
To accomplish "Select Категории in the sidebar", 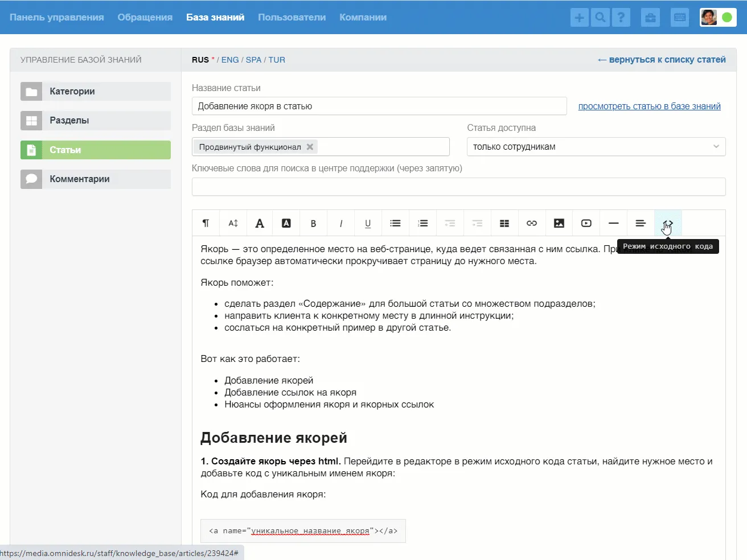I will coord(96,91).
